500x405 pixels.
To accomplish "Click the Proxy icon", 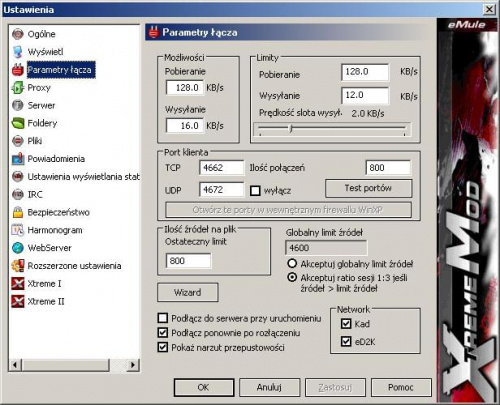I will pos(18,88).
